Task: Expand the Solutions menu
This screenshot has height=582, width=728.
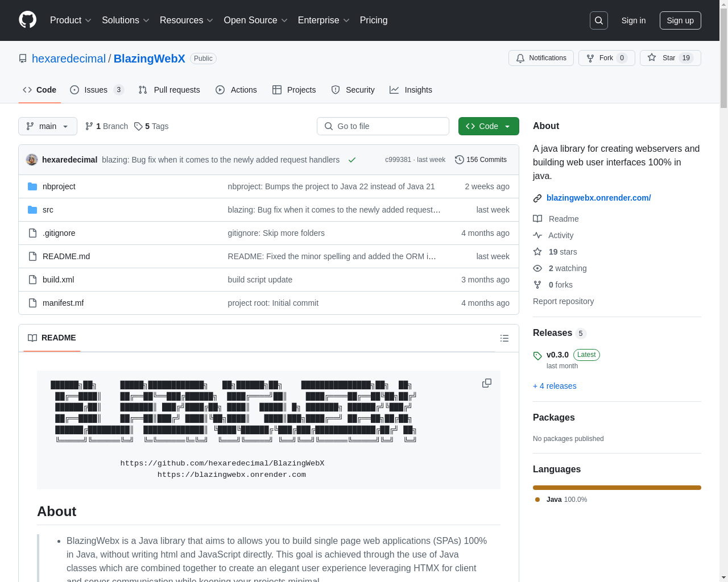Action: (126, 20)
